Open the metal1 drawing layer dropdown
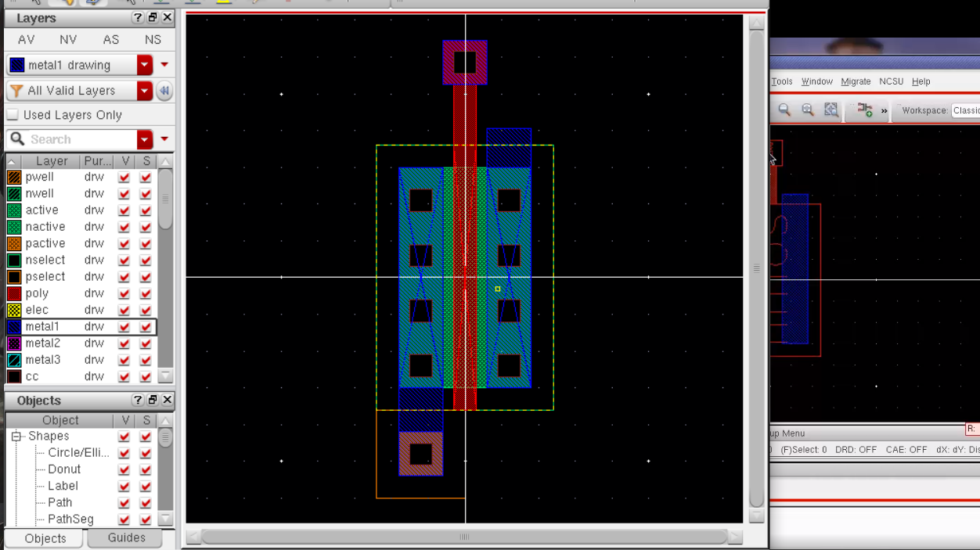The image size is (980, 550). click(145, 65)
